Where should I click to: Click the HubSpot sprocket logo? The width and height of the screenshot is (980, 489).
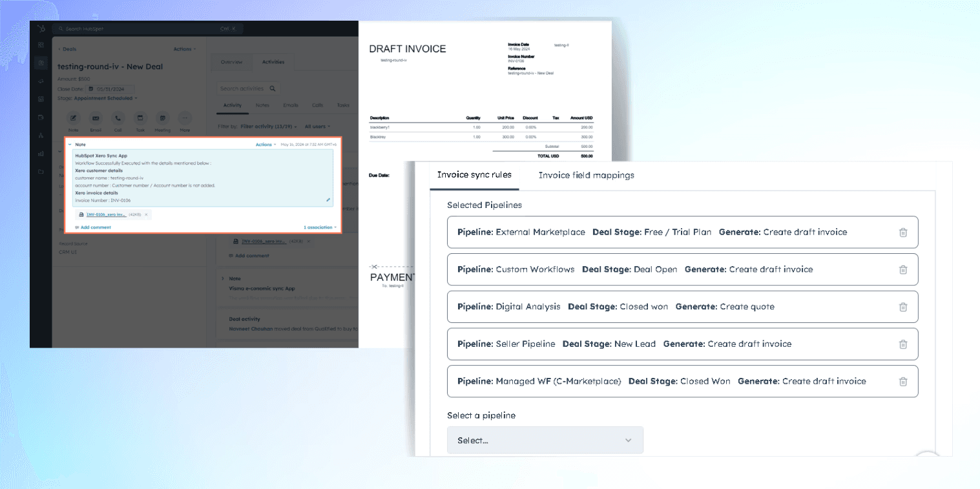(x=41, y=29)
